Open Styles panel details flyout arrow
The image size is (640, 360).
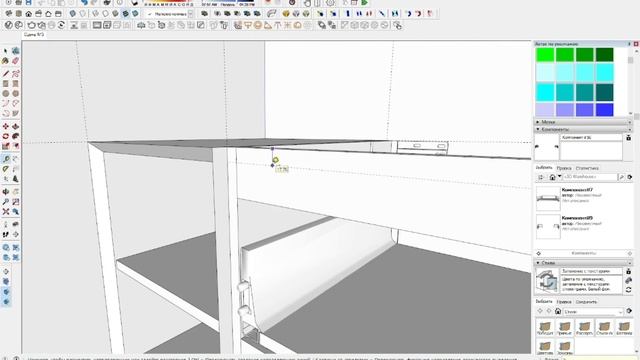coord(629,311)
